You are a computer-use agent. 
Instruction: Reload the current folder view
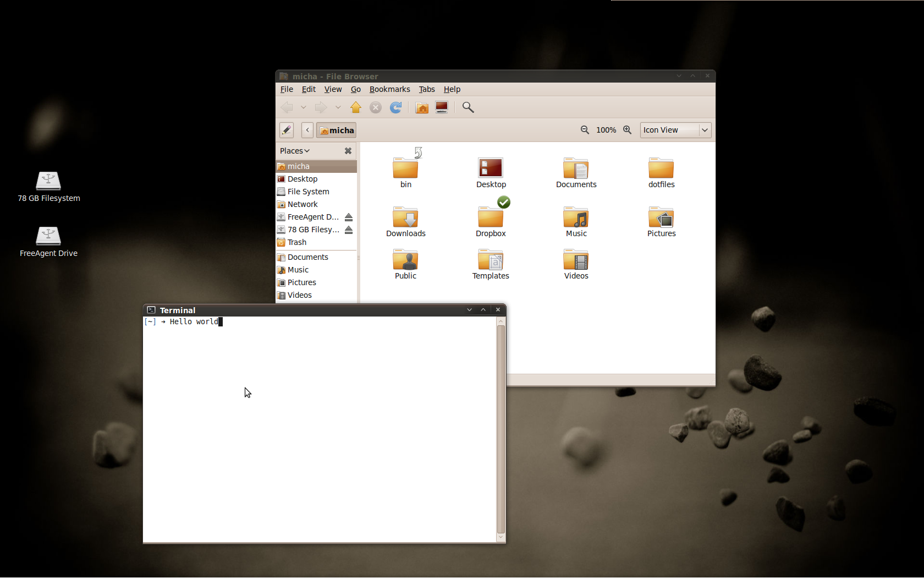(395, 108)
